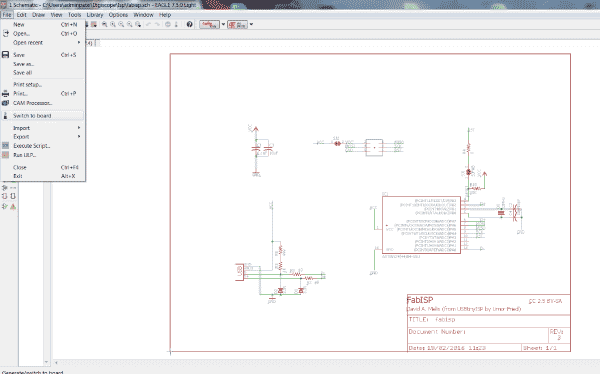Select the ERC check tool icon

pyautogui.click(x=5, y=207)
